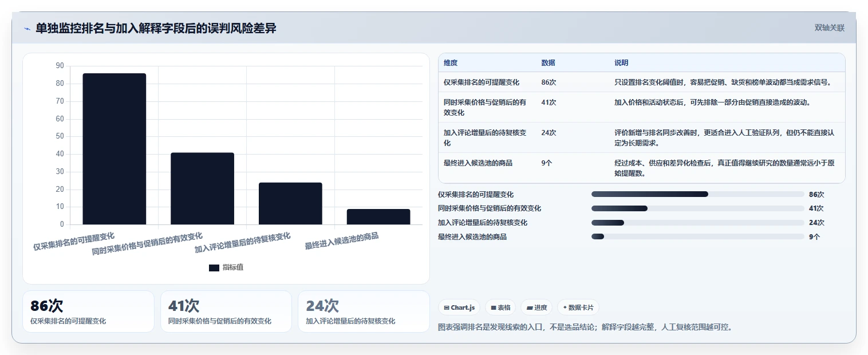Image resolution: width=868 pixels, height=355 pixels.
Task: Click the tallest bar, 仅采集排名的可提醒变化
Action: [x=115, y=149]
